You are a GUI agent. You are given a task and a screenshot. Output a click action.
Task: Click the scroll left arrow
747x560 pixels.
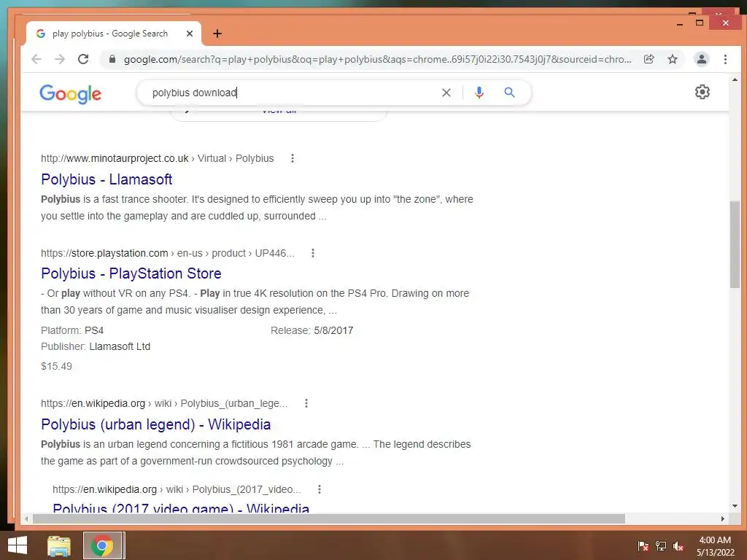pyautogui.click(x=26, y=518)
